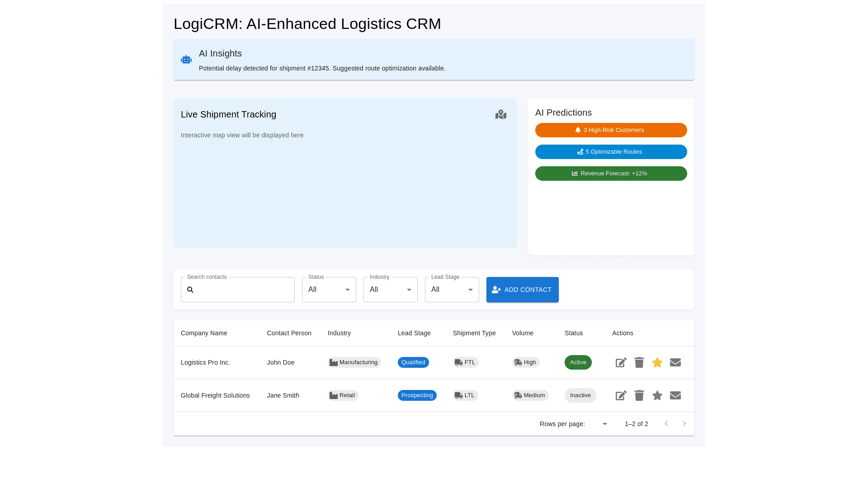Focus the Search contacts field

[x=244, y=290]
